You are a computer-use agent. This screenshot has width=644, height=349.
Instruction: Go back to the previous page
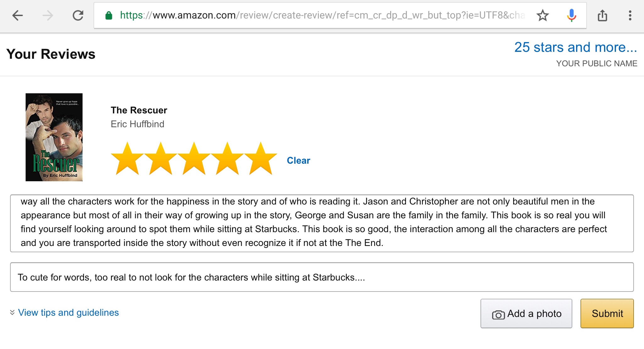point(18,15)
